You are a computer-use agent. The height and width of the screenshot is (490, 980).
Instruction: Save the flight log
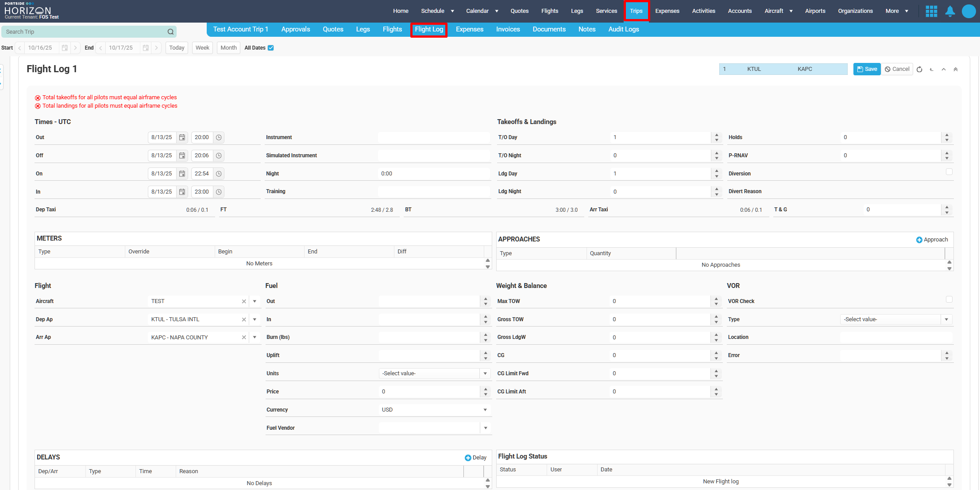pyautogui.click(x=867, y=69)
